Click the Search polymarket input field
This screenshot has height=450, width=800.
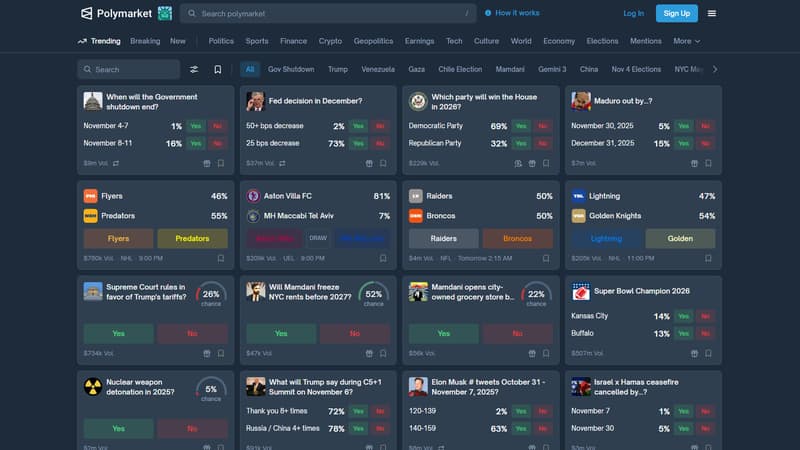(330, 13)
